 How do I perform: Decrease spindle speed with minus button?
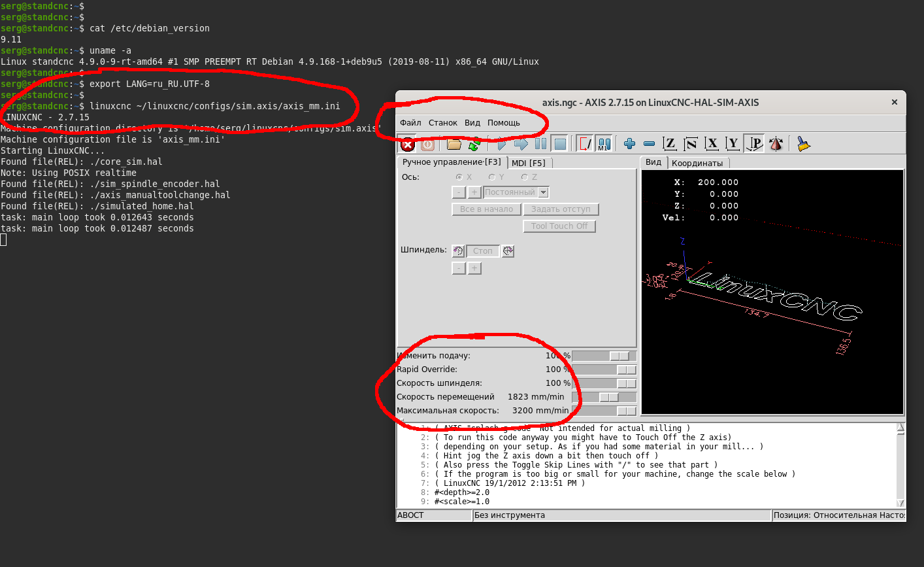click(x=459, y=268)
